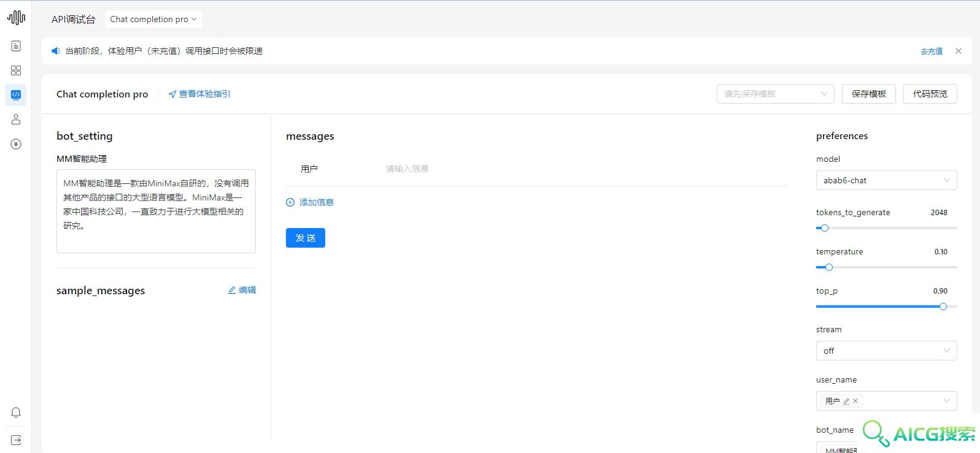The width and height of the screenshot is (980, 453).
Task: Click the API调试台 header title
Action: 74,20
